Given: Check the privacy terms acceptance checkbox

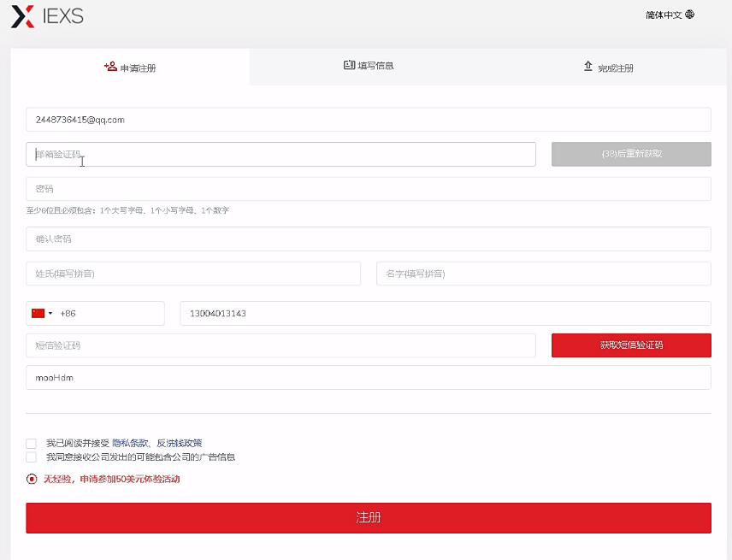Looking at the screenshot, I should [x=32, y=444].
